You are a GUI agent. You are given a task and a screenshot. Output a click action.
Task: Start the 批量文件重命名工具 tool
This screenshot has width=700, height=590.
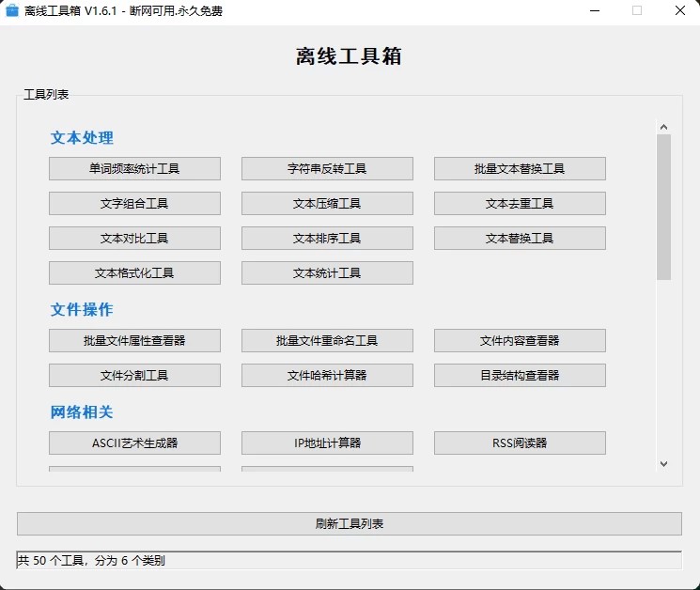coord(327,341)
